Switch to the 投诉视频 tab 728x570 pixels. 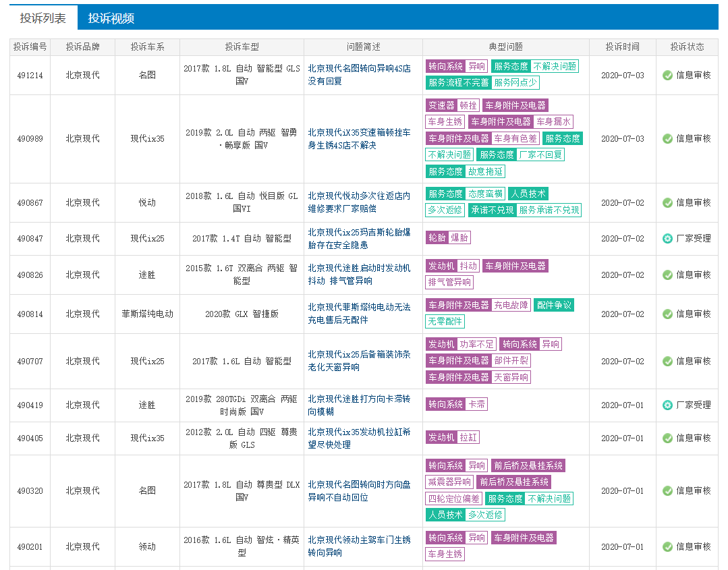[x=111, y=18]
